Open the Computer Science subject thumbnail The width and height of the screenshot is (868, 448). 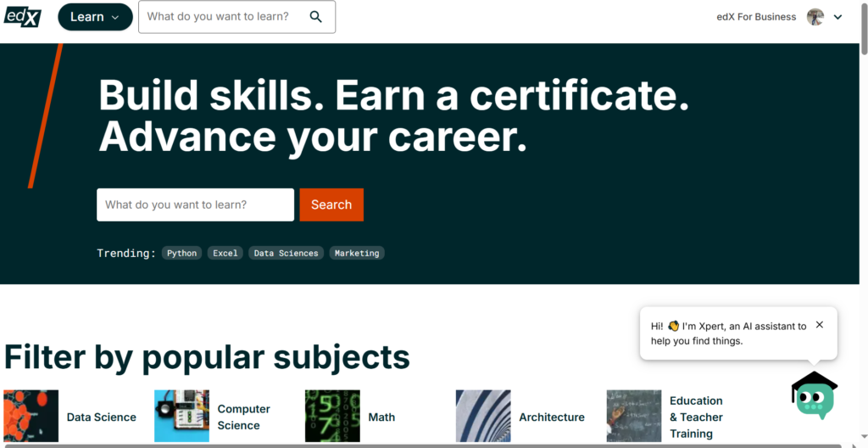pyautogui.click(x=181, y=416)
